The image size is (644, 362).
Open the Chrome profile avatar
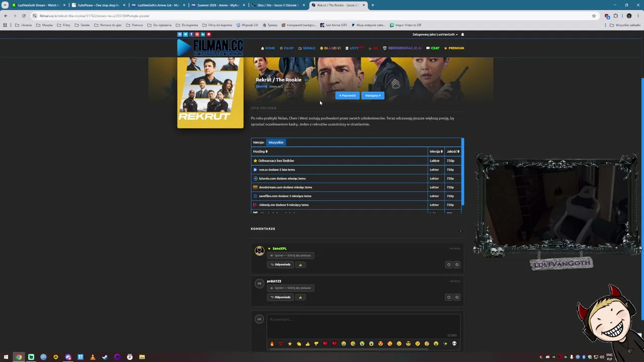tap(629, 16)
